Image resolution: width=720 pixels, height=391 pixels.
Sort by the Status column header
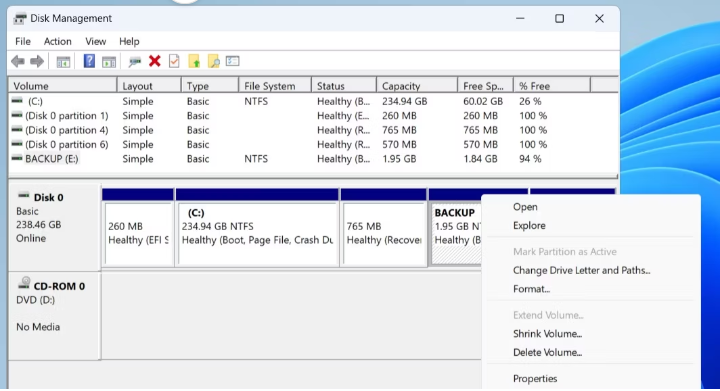coord(344,86)
